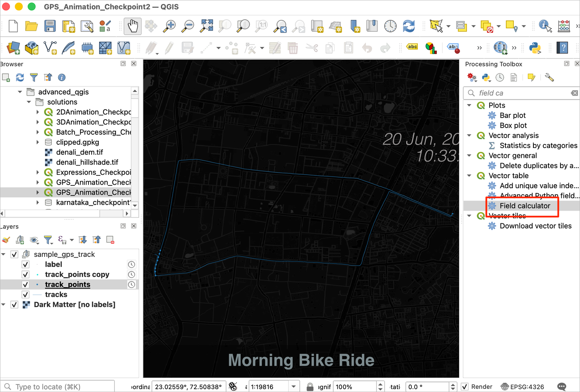Open the Temporal Controller clock icon
Screen dimensions: 580x392
[390, 26]
